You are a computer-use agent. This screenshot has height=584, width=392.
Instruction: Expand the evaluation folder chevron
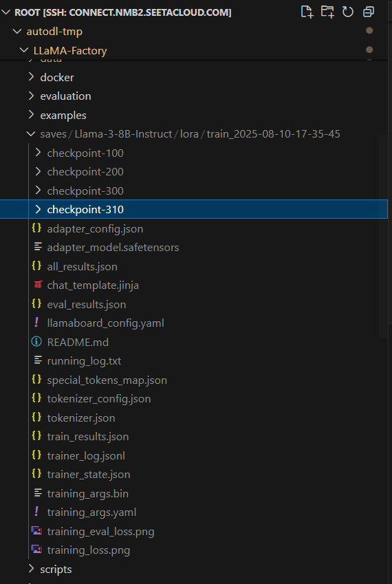[x=31, y=96]
